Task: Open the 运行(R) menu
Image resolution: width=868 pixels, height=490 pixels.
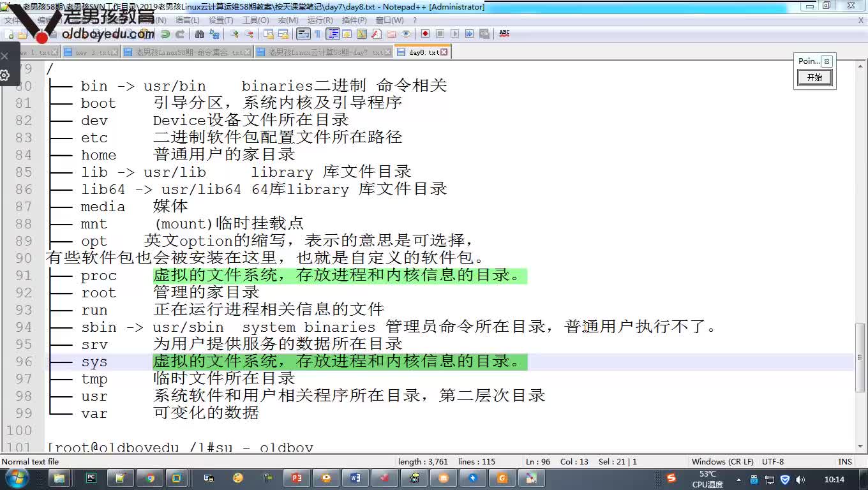Action: coord(320,20)
